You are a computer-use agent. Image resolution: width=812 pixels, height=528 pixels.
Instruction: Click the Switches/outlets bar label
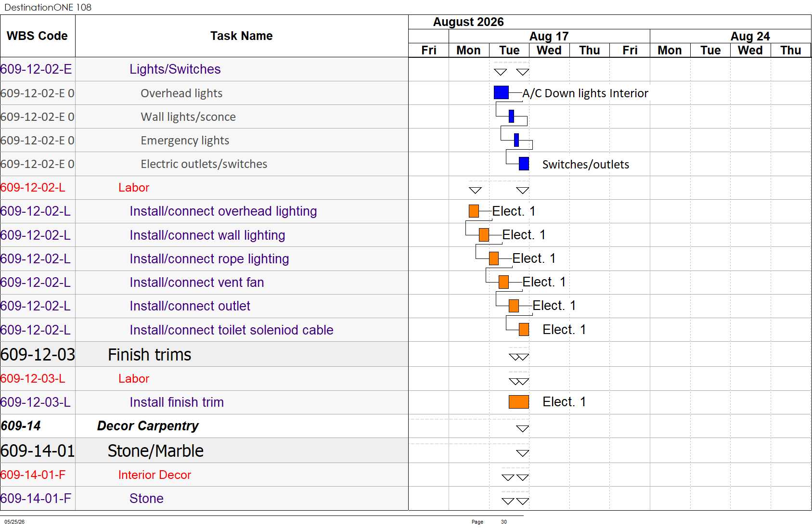(x=586, y=165)
